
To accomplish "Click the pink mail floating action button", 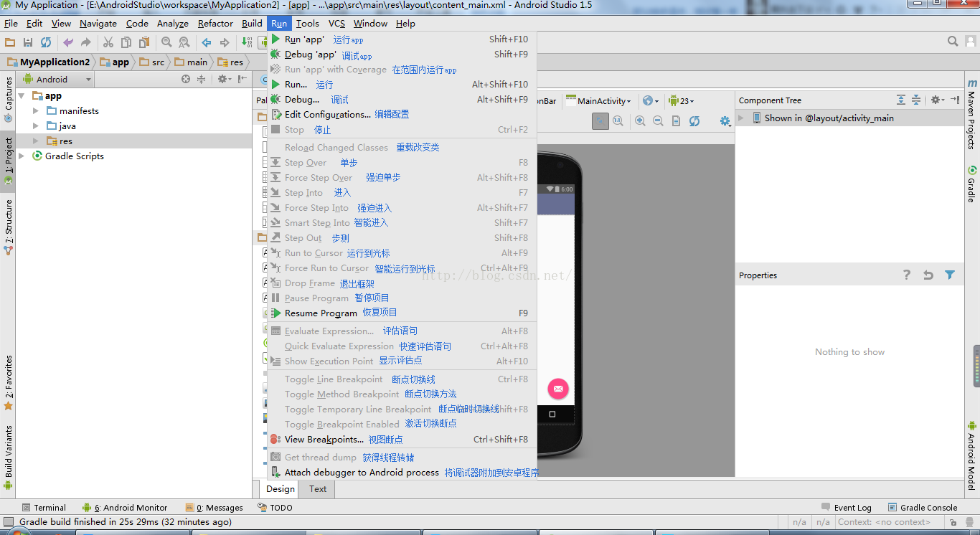I will (558, 389).
